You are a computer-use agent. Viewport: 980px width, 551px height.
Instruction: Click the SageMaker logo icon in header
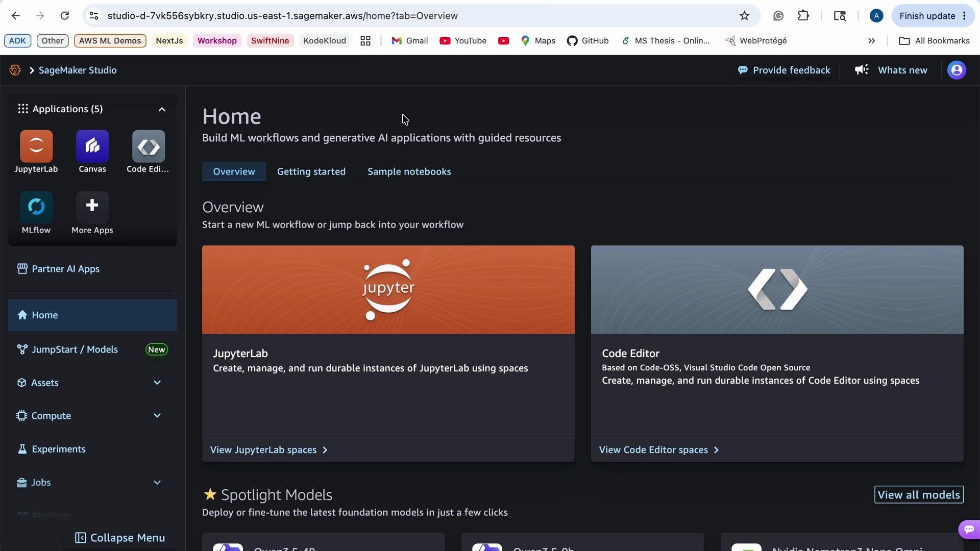pyautogui.click(x=15, y=70)
